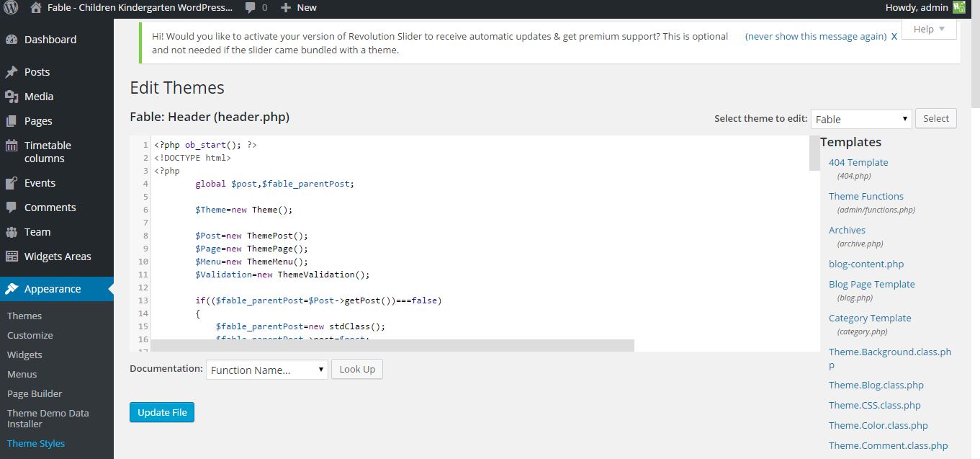Click the plus New icon in the admin bar

click(x=286, y=8)
